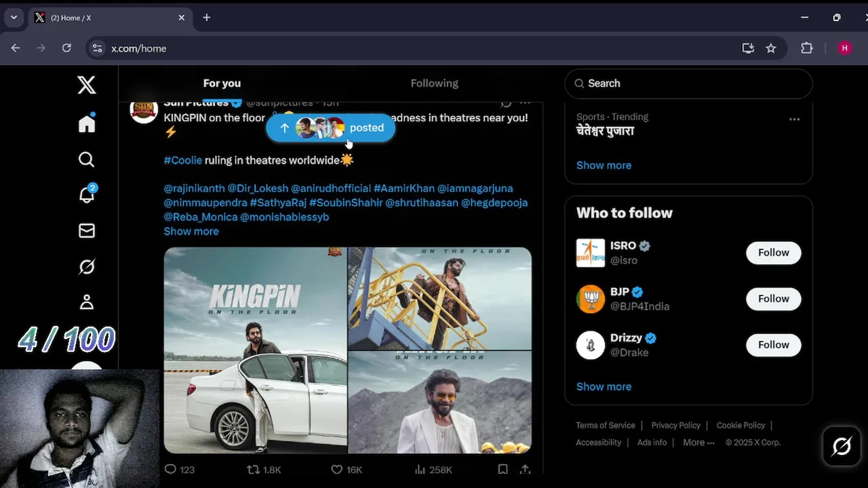
Task: Switch to the For you tab
Action: 222,83
